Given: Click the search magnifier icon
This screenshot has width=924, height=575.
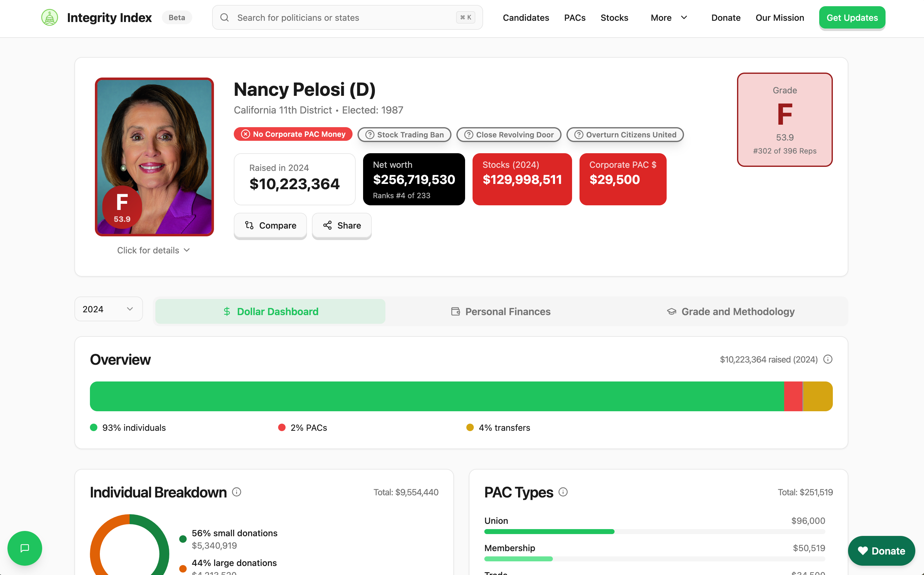Looking at the screenshot, I should click(x=224, y=17).
